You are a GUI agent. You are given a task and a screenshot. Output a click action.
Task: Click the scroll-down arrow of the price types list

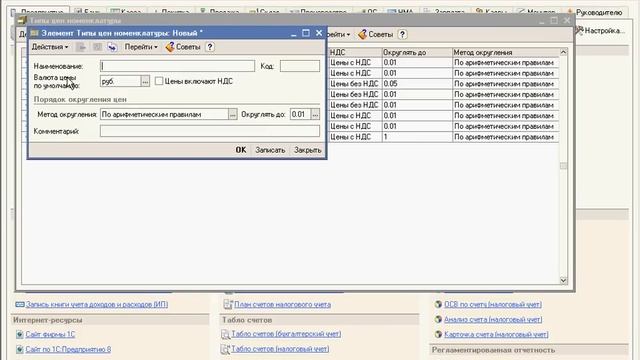pyautogui.click(x=563, y=280)
